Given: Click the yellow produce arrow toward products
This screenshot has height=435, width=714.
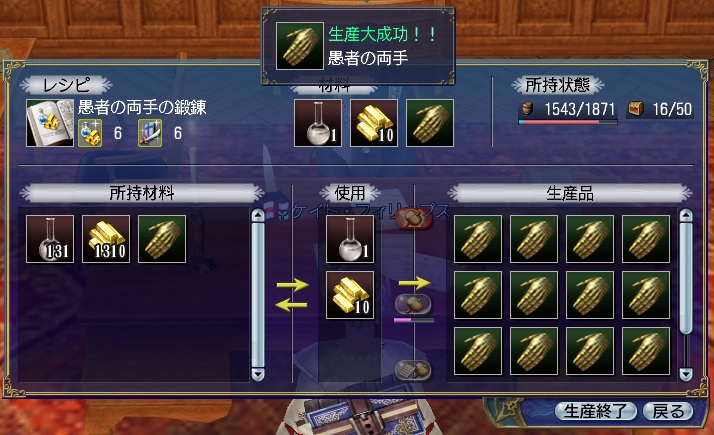Looking at the screenshot, I should click(414, 283).
